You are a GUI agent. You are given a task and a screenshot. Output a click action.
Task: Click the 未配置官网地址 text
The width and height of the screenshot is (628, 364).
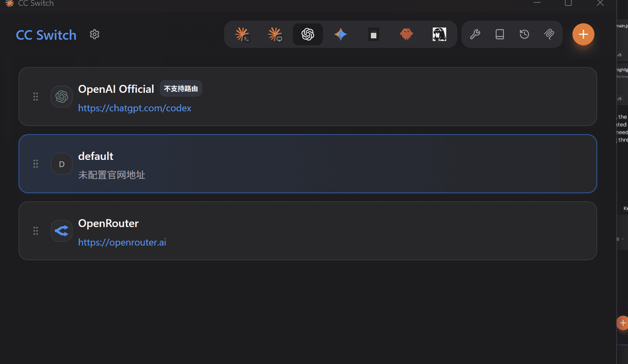pos(112,175)
